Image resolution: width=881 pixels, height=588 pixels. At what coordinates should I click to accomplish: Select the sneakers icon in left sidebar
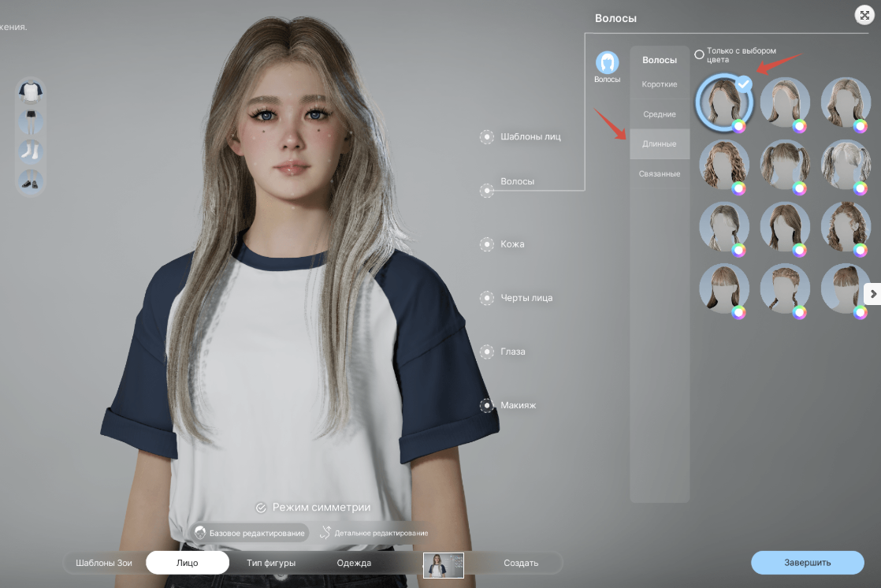click(x=31, y=181)
